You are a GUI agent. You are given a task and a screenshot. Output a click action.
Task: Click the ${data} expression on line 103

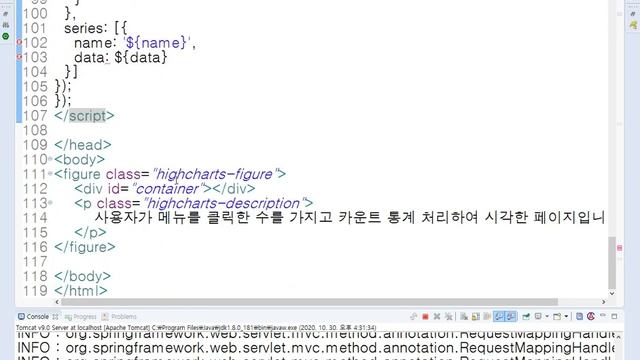(141, 57)
